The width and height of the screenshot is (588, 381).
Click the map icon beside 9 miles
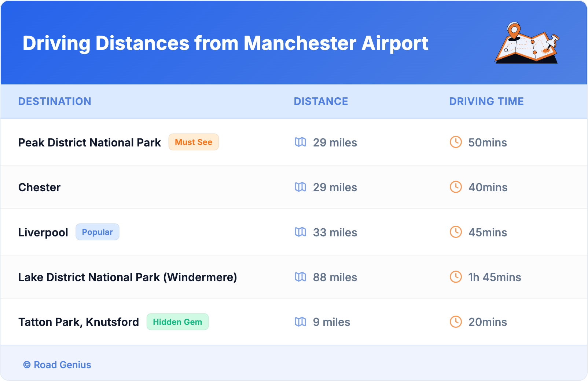coord(300,322)
